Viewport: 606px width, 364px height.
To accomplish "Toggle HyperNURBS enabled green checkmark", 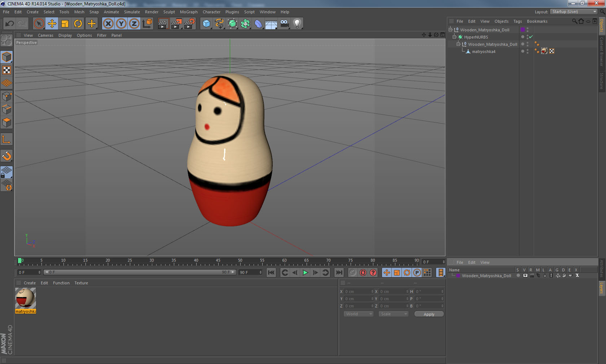I will tap(531, 37).
